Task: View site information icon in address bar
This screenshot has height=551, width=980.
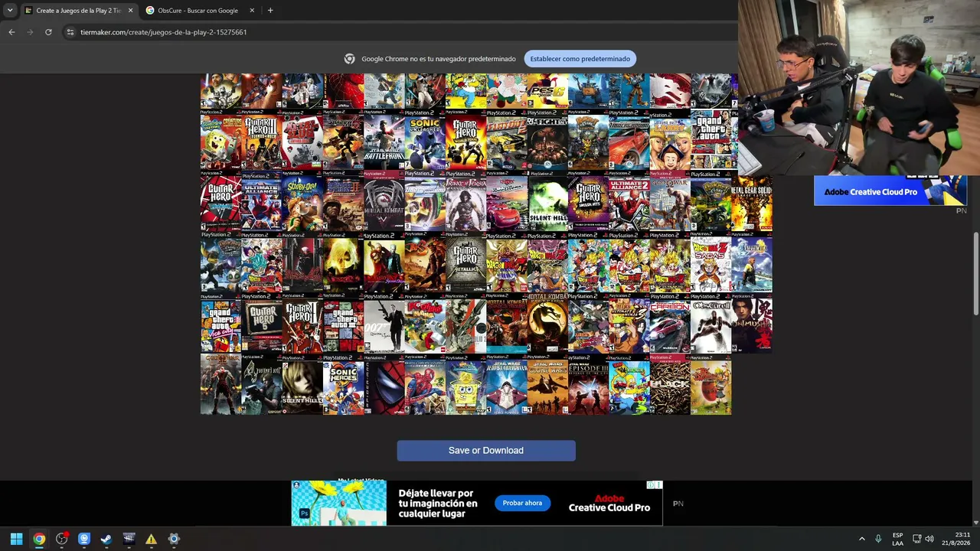Action: [70, 32]
